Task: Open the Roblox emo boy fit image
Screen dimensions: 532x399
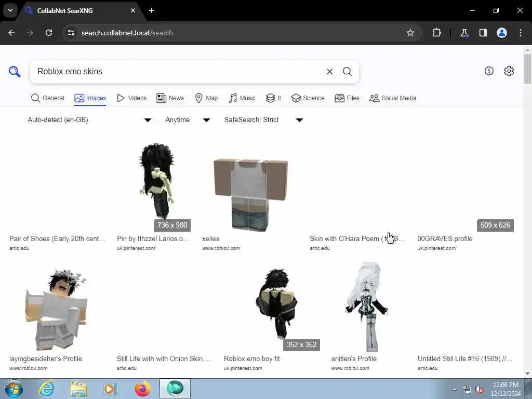Action: click(276, 303)
